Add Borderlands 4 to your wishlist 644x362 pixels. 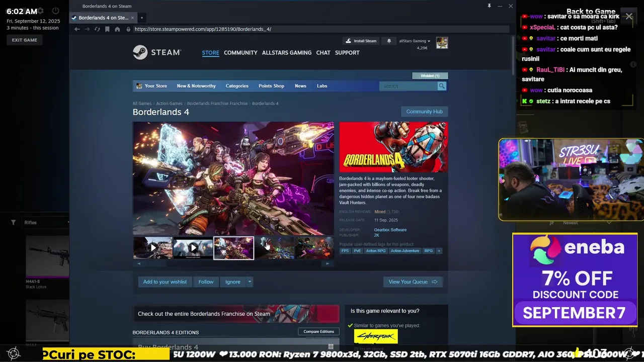165,282
